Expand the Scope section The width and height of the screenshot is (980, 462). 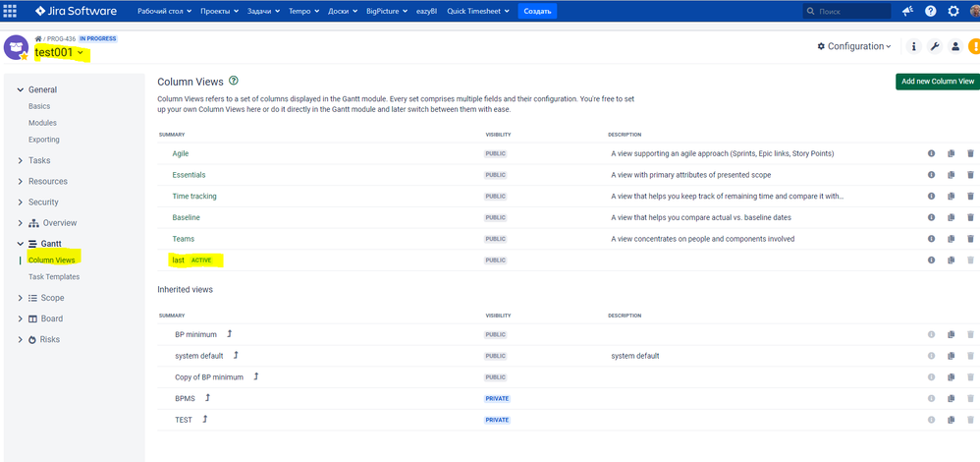pyautogui.click(x=21, y=298)
